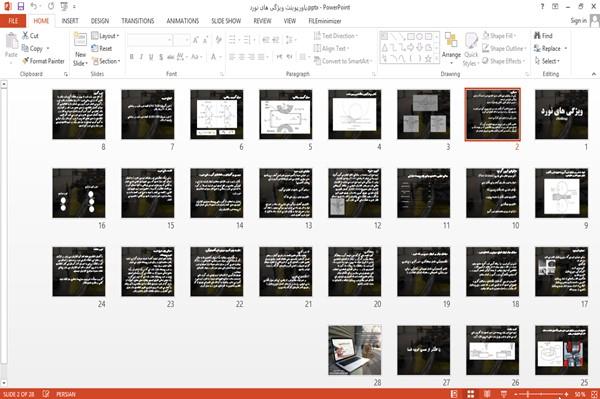
Task: Open Shape Outline dropdown
Action: point(504,49)
